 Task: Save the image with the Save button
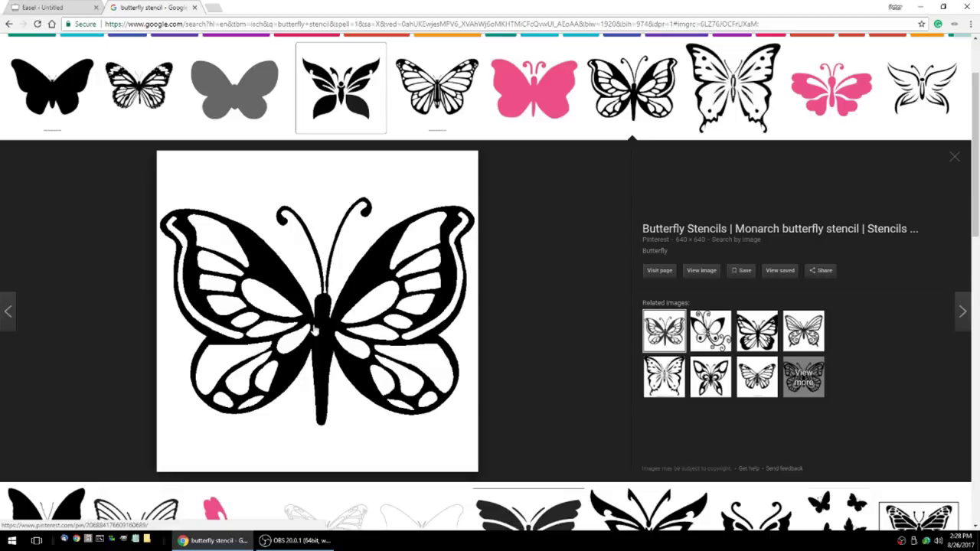point(740,270)
